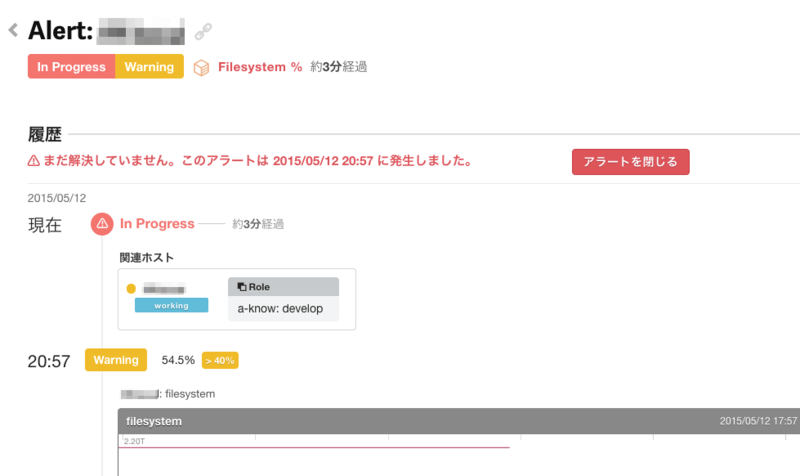
Task: Click the 2.20T axis label
Action: [x=134, y=441]
